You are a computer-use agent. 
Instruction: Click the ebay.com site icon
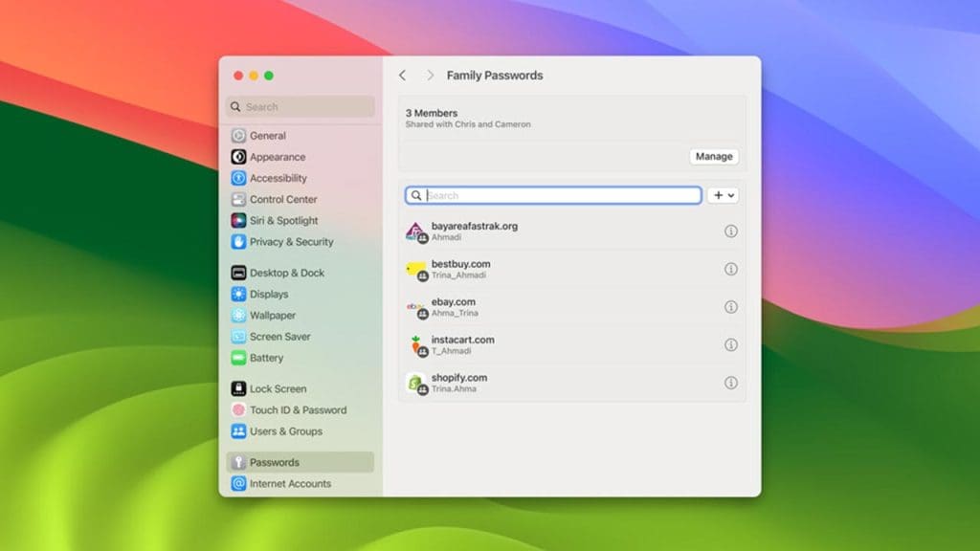[416, 307]
